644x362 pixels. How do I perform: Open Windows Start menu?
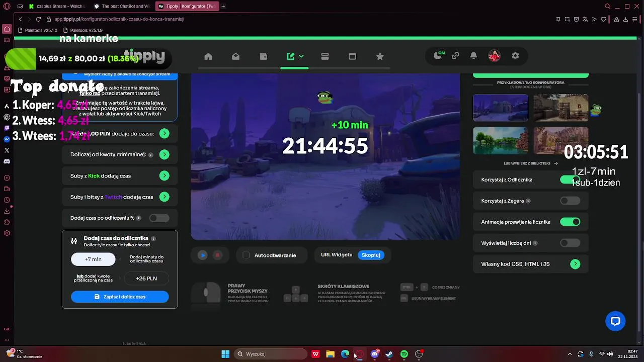tap(225, 354)
